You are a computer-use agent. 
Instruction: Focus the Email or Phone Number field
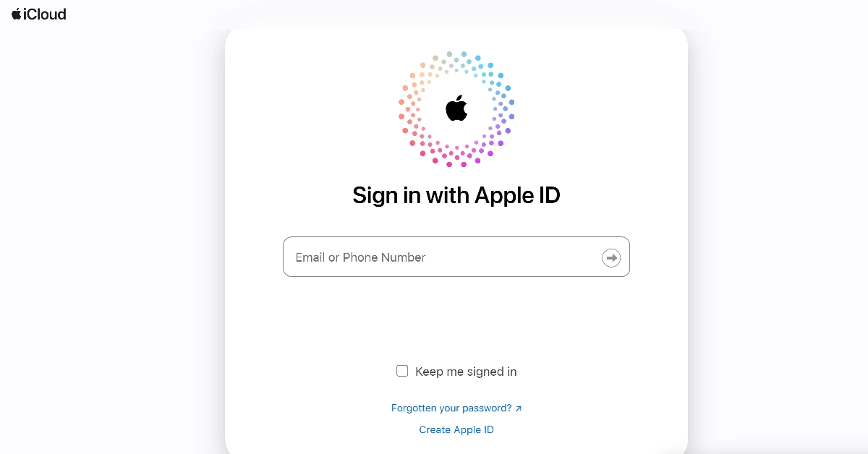coord(441,257)
